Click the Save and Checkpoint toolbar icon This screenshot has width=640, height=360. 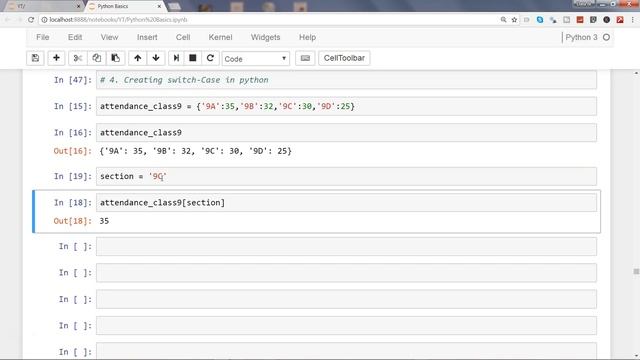36,58
